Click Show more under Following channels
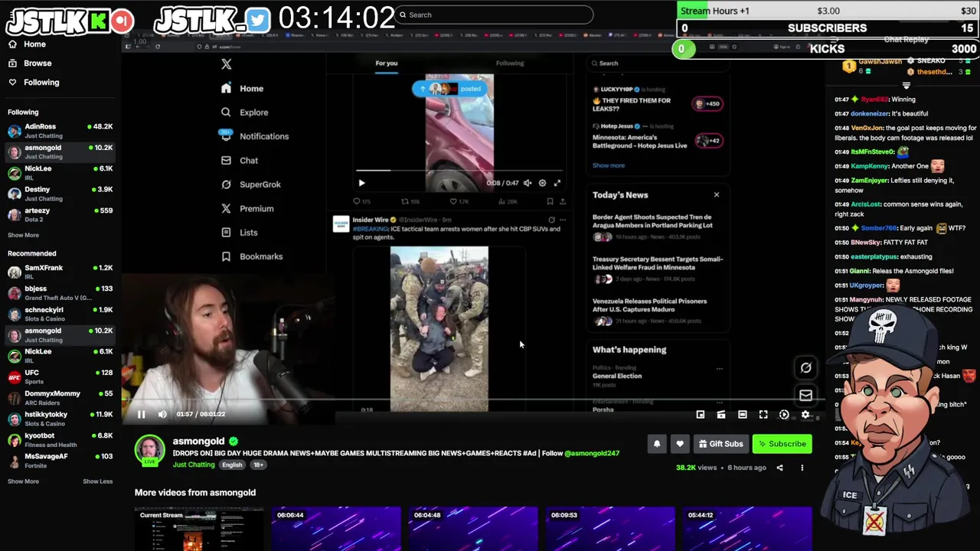Screen dimensions: 980x551 point(23,235)
